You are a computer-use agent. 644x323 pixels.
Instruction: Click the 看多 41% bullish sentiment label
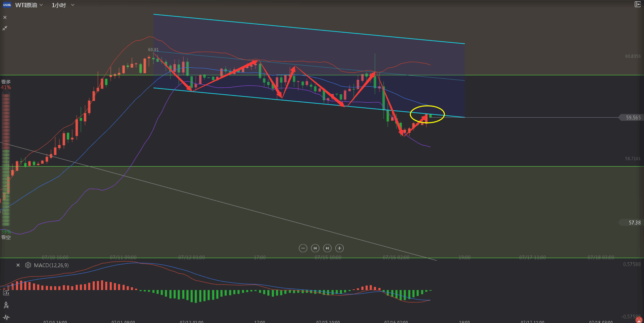click(6, 85)
